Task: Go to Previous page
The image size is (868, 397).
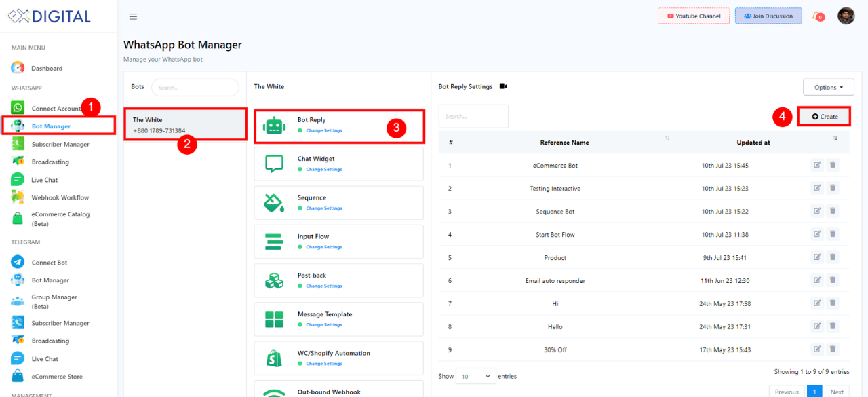Action: point(787,392)
